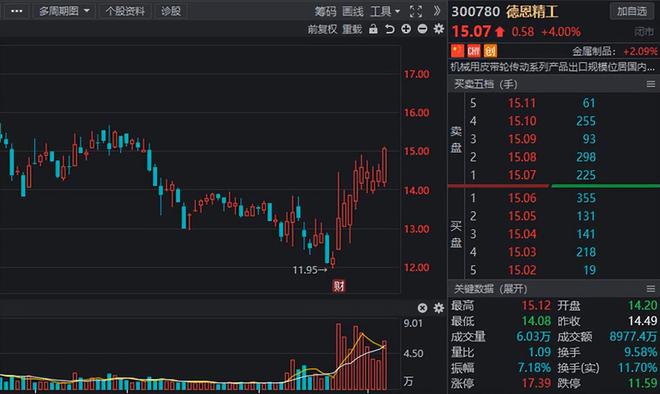This screenshot has width=660, height=394.
Task: Click the sell volume 298 at level 2
Action: (586, 157)
